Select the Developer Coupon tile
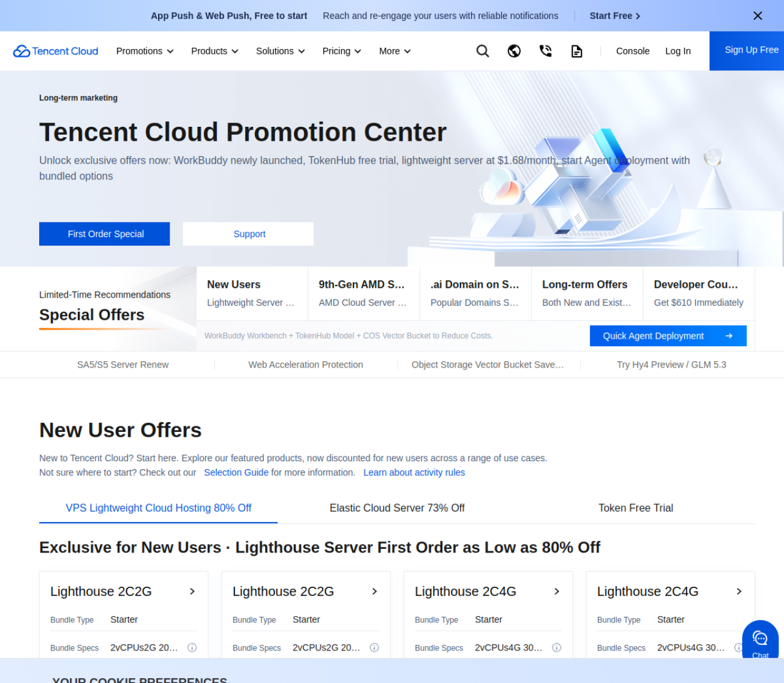This screenshot has width=784, height=683. (x=699, y=293)
